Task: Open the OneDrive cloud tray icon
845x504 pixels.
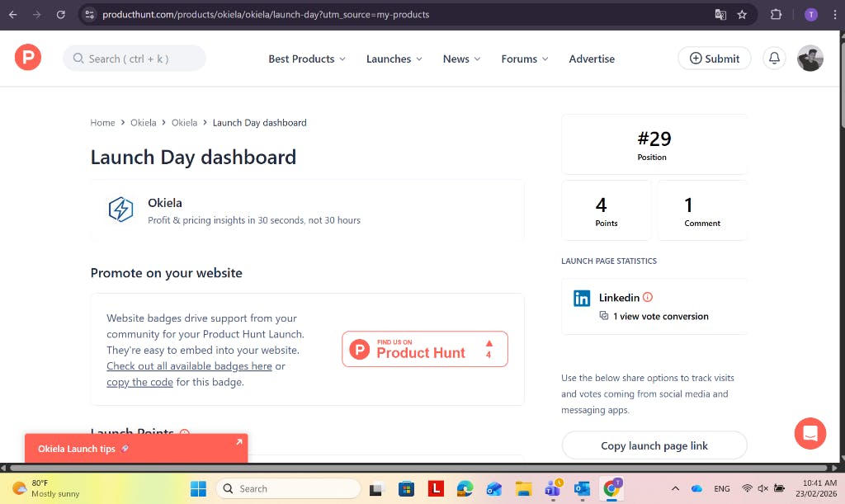Action: click(x=696, y=488)
